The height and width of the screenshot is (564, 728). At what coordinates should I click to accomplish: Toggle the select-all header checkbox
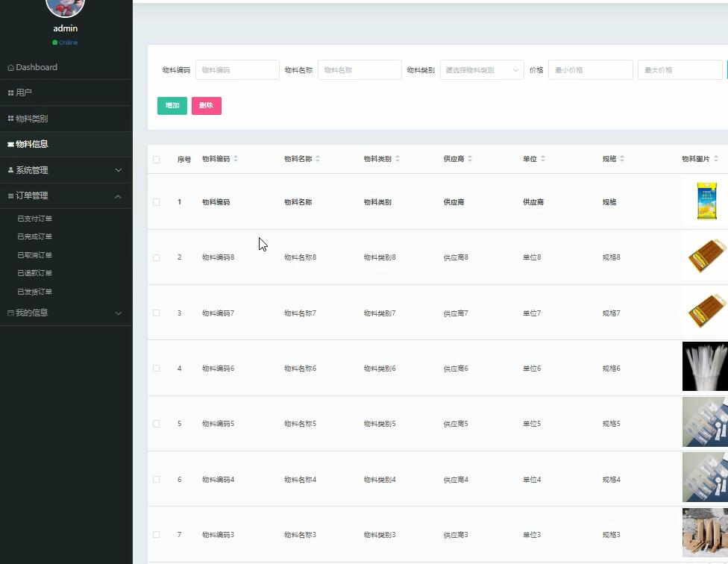[157, 160]
